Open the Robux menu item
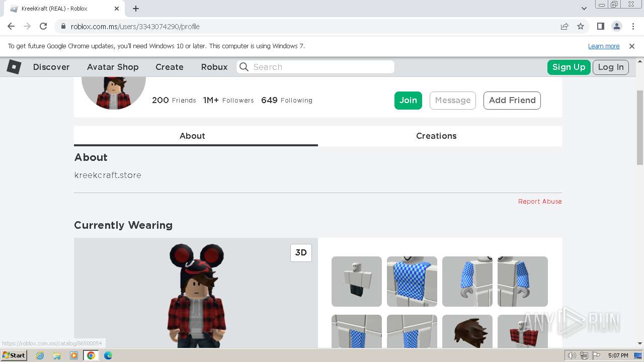Image resolution: width=644 pixels, height=362 pixels. pyautogui.click(x=214, y=67)
